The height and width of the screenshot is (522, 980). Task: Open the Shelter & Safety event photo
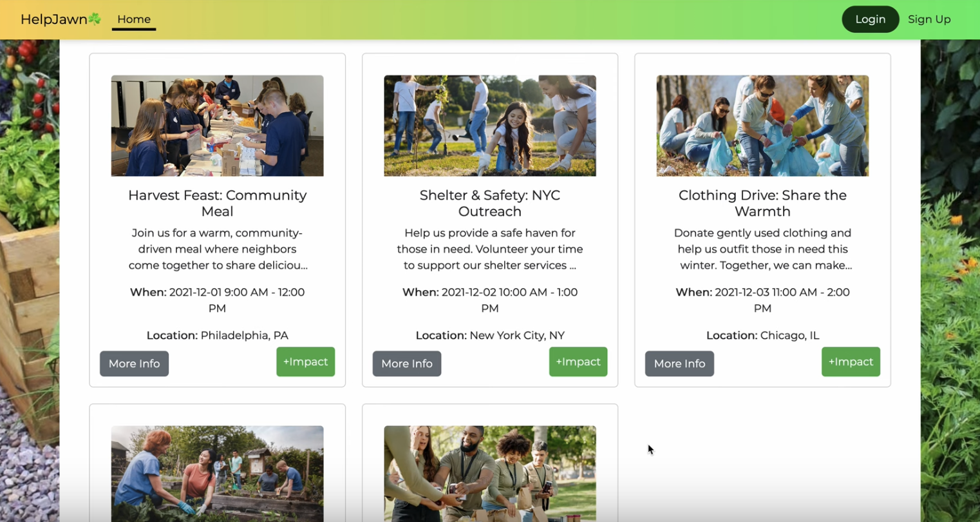tap(490, 126)
